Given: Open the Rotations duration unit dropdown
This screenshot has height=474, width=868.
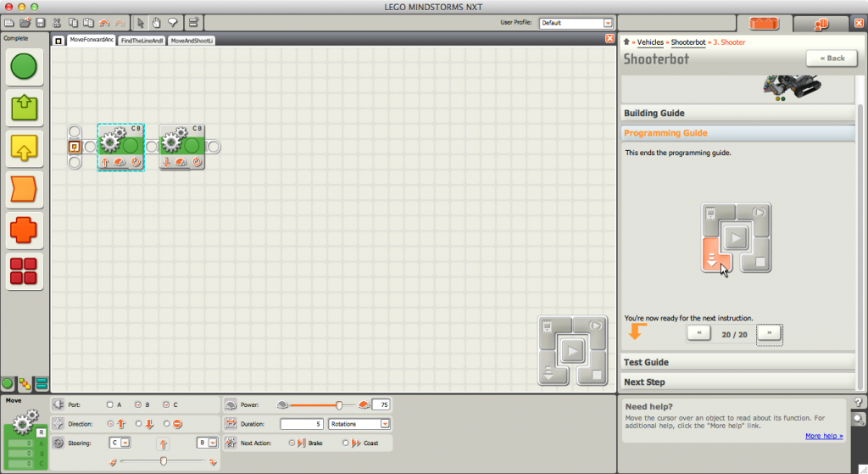Looking at the screenshot, I should 385,423.
